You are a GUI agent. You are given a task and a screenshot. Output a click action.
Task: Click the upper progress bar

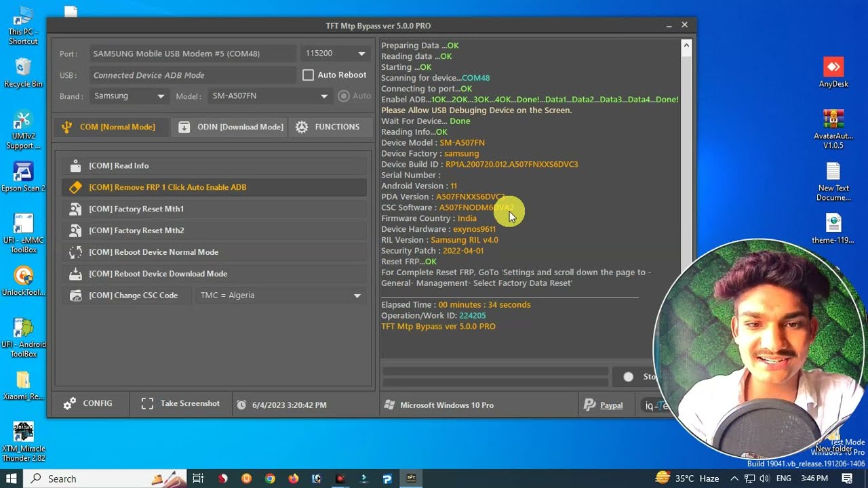495,372
